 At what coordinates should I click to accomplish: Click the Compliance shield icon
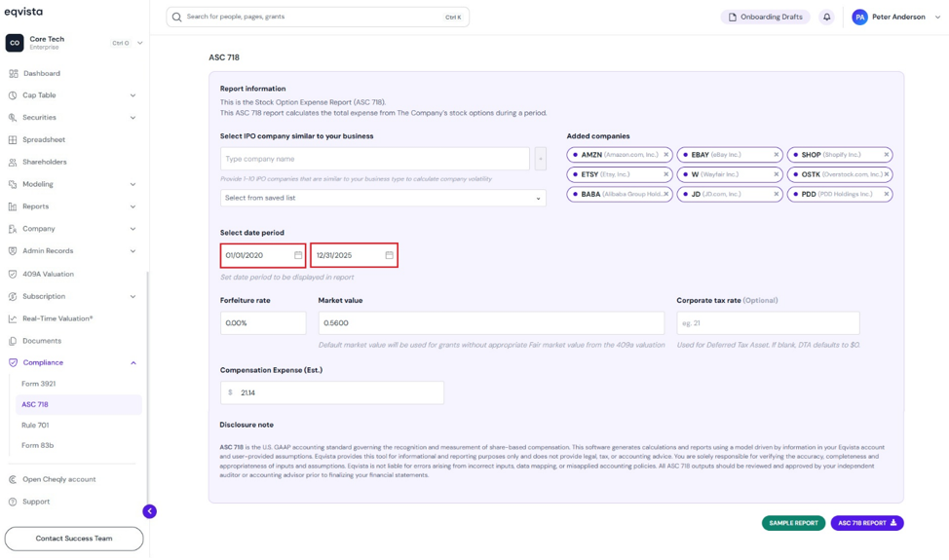tap(13, 363)
